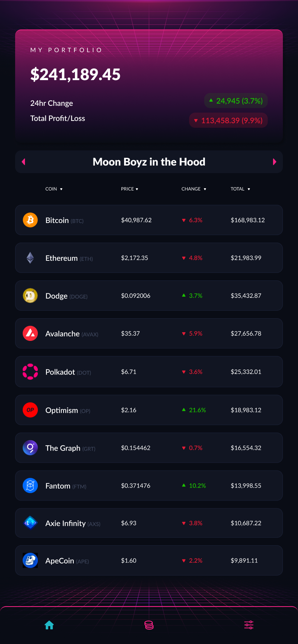Open the coins stack tab in bottom bar
This screenshot has width=298, height=644.
(149, 625)
